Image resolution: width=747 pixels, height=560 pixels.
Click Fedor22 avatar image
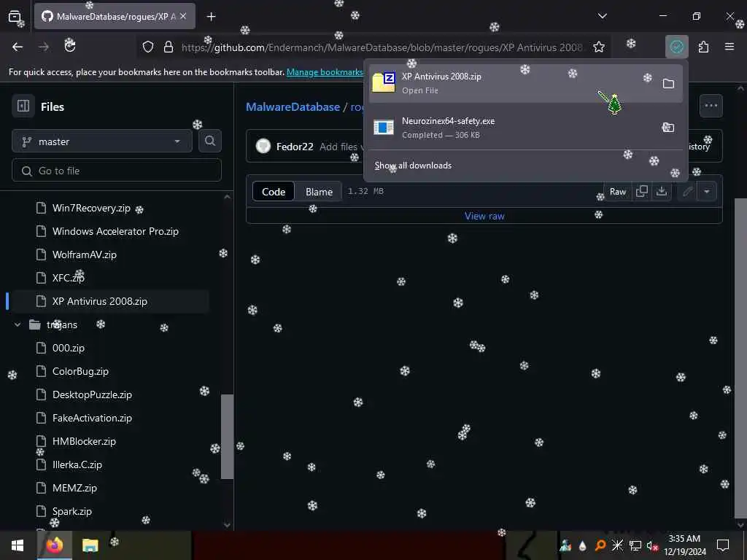pyautogui.click(x=263, y=146)
